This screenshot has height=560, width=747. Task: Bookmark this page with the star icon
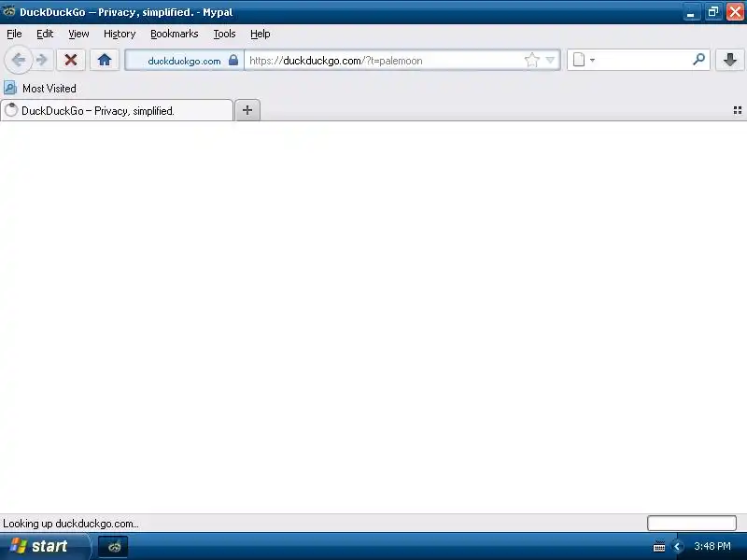[531, 60]
